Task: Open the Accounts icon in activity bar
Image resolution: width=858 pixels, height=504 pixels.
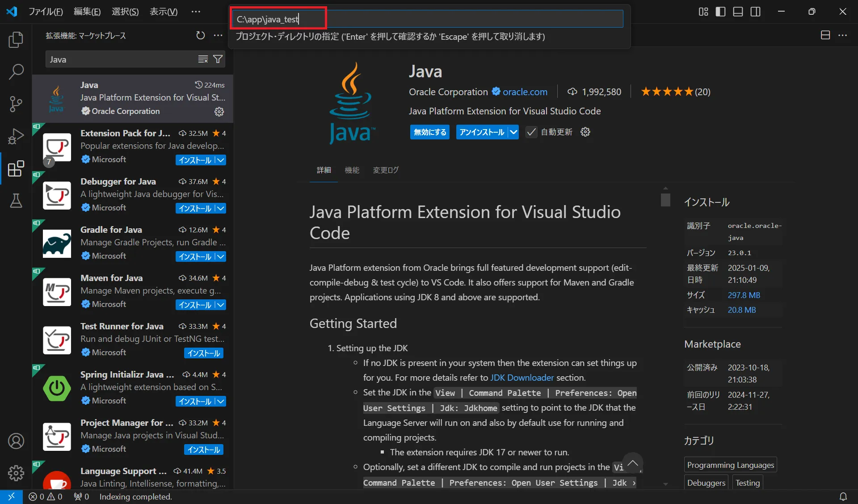Action: 16,441
